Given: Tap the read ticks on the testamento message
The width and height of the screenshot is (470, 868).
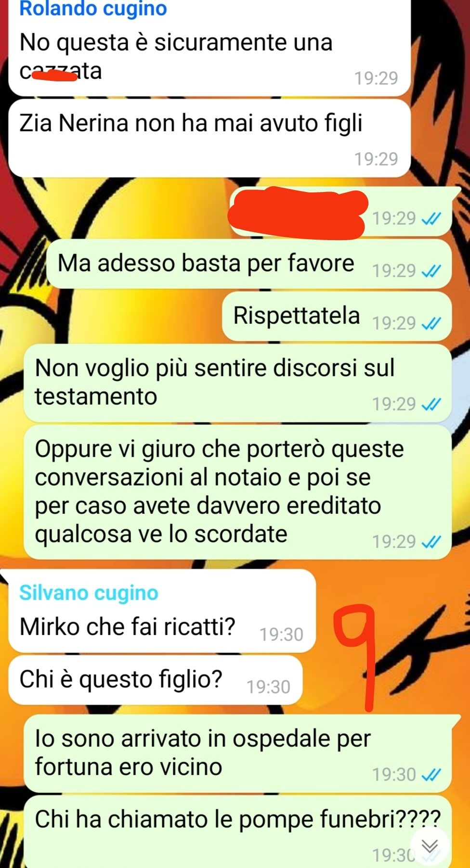Looking at the screenshot, I should pos(431,404).
